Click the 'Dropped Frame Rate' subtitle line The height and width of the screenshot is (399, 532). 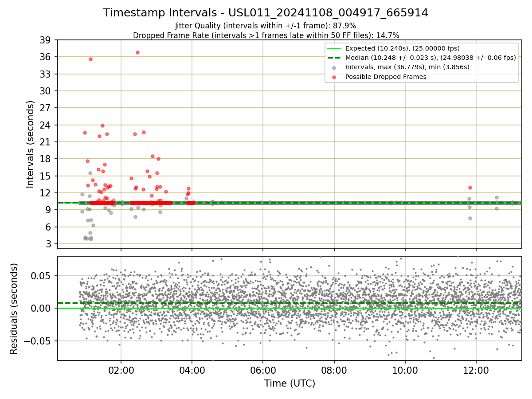[x=266, y=35]
